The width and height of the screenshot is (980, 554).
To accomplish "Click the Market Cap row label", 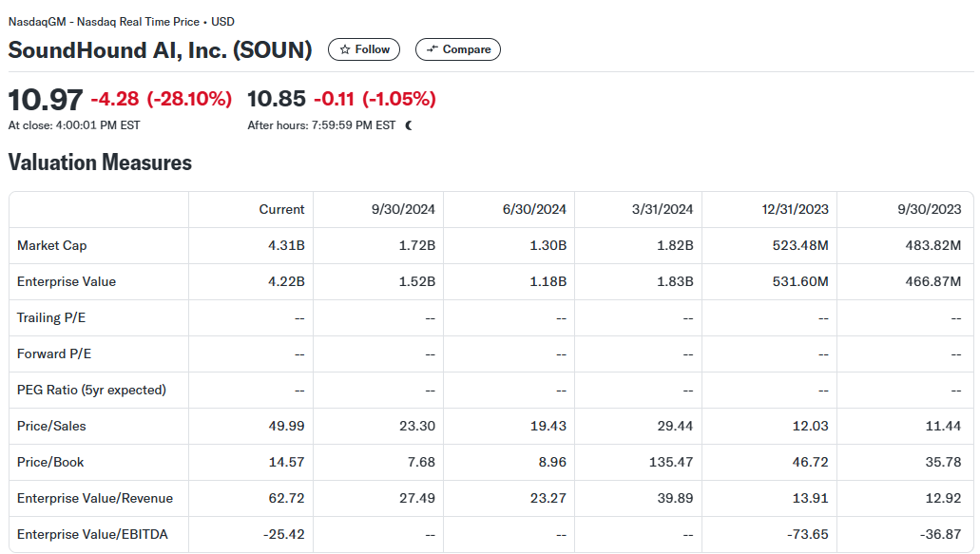I will coord(52,245).
